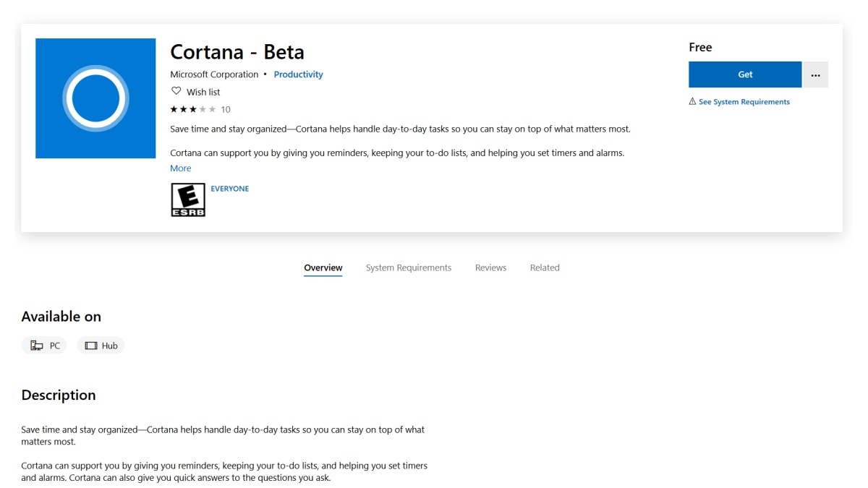Select the Productivity category link
Viewport: 868px width, 488px height.
298,74
